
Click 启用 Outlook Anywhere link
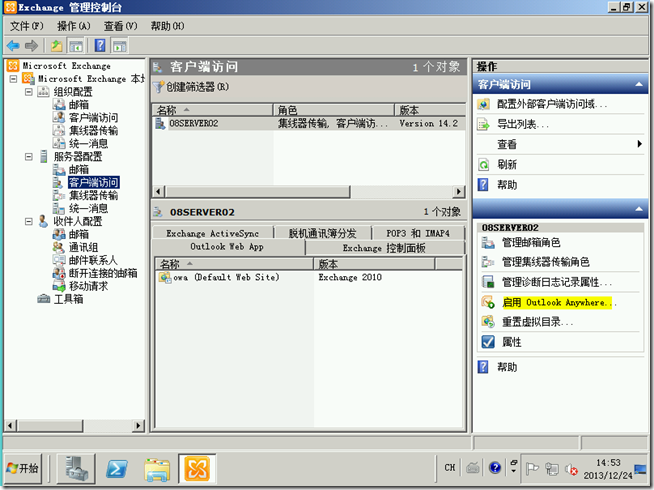coord(559,302)
